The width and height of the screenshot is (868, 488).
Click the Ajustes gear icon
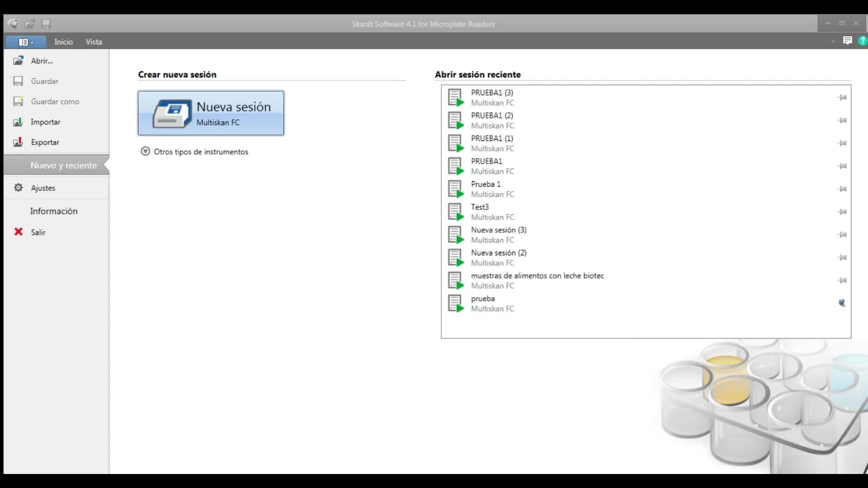point(18,188)
